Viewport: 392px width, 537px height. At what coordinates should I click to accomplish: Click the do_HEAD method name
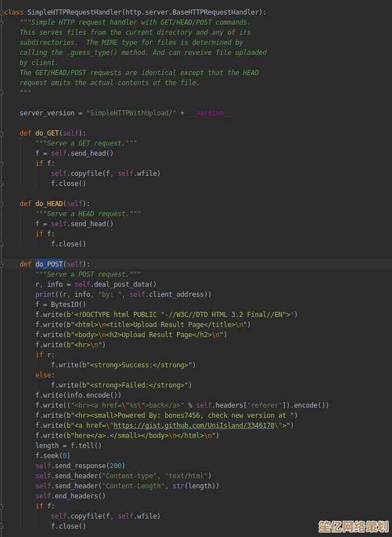[x=49, y=203]
